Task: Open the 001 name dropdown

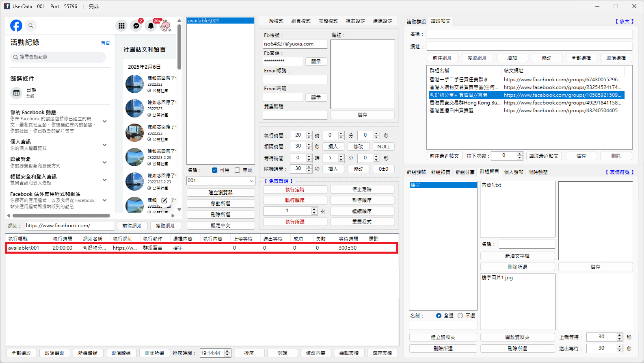Action: (x=251, y=180)
